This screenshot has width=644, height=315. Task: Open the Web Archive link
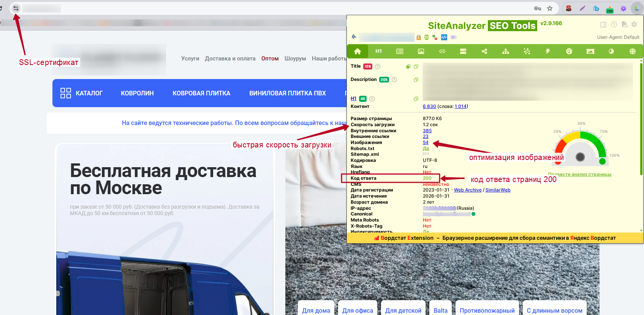coord(468,190)
